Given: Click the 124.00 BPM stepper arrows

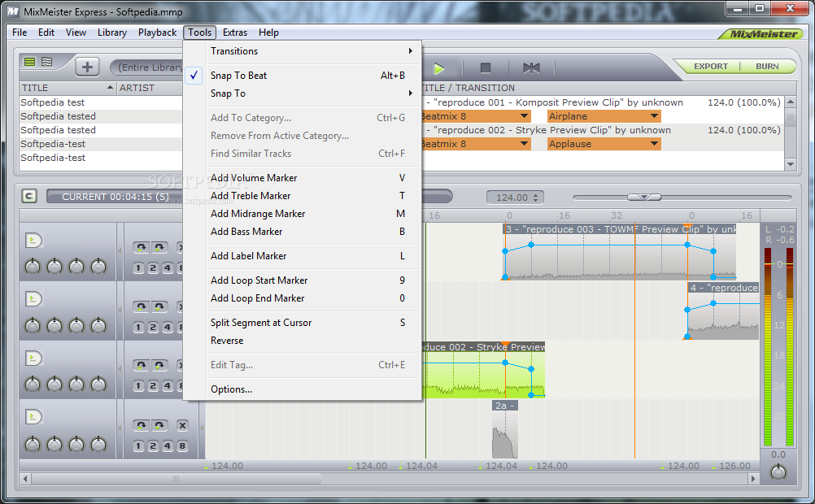Looking at the screenshot, I should click(536, 198).
